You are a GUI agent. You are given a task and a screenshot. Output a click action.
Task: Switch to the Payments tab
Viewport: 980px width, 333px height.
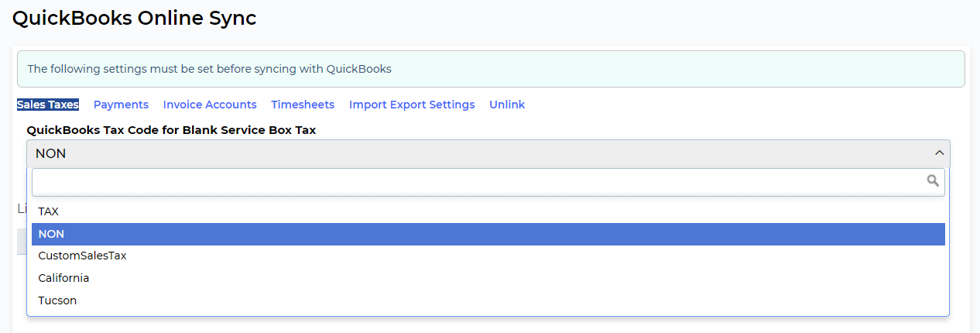(x=121, y=105)
